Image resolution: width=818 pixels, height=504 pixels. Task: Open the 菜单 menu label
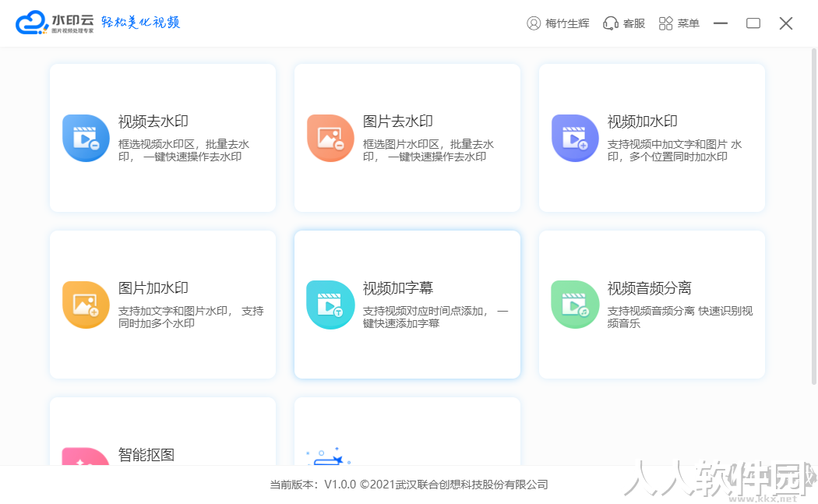pos(689,23)
